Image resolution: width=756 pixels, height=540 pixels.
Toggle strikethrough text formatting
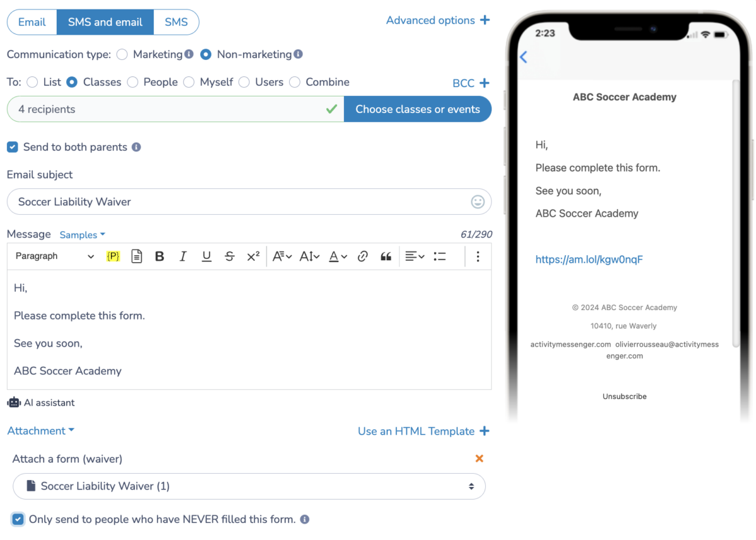tap(229, 256)
